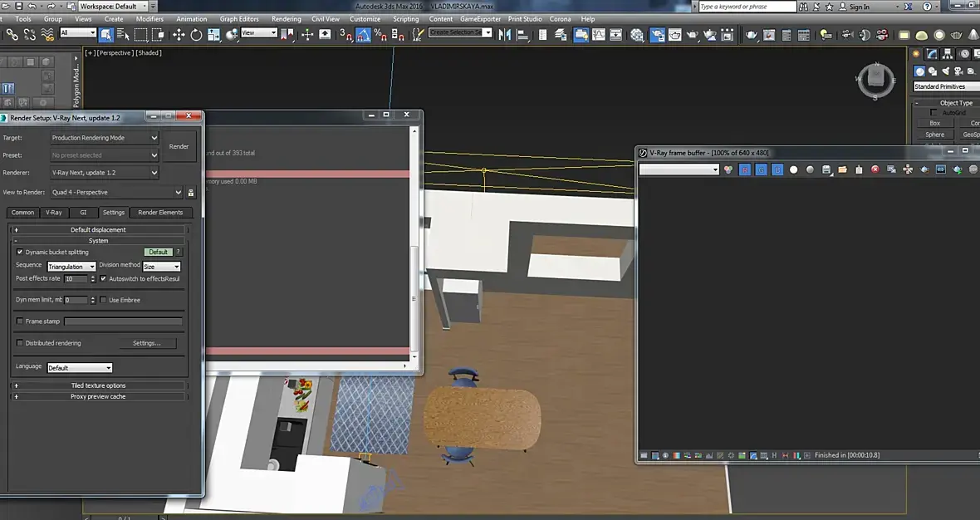Enable Distributed rendering checkbox
Screen dimensions: 980x520
pyautogui.click(x=20, y=343)
